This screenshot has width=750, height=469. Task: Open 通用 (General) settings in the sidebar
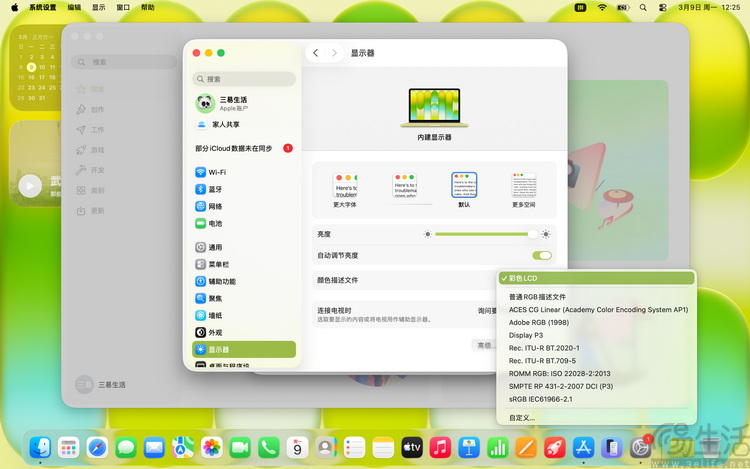[244, 247]
